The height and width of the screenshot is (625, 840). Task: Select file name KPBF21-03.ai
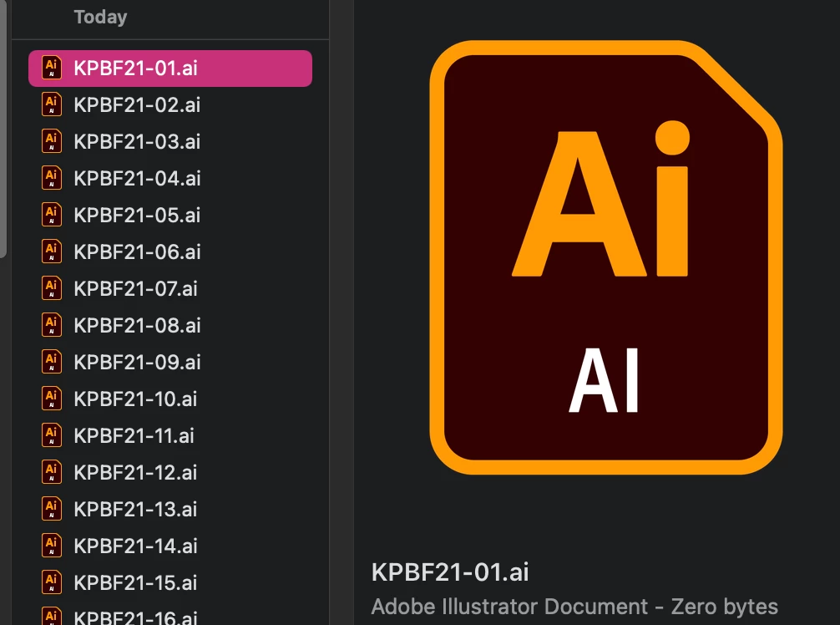pyautogui.click(x=137, y=141)
